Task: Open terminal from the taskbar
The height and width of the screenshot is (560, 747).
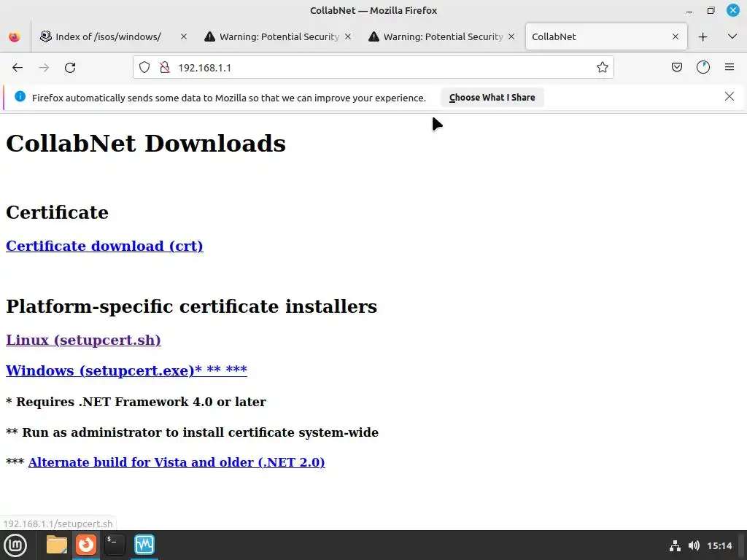Action: point(115,545)
